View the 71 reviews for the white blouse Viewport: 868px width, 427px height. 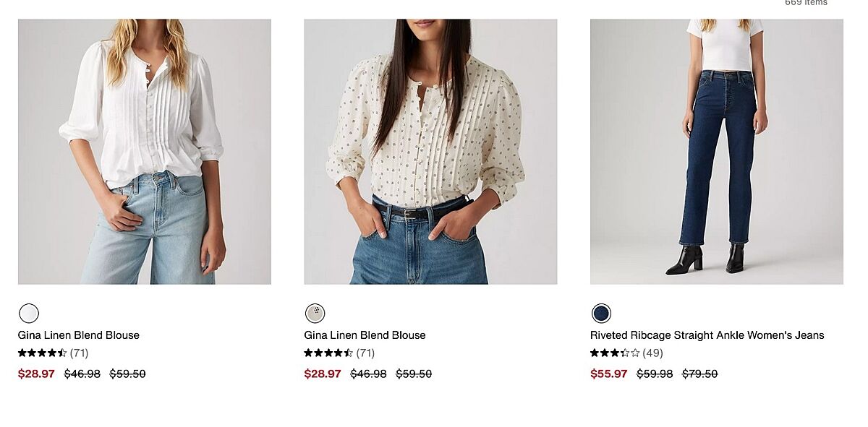coord(80,353)
